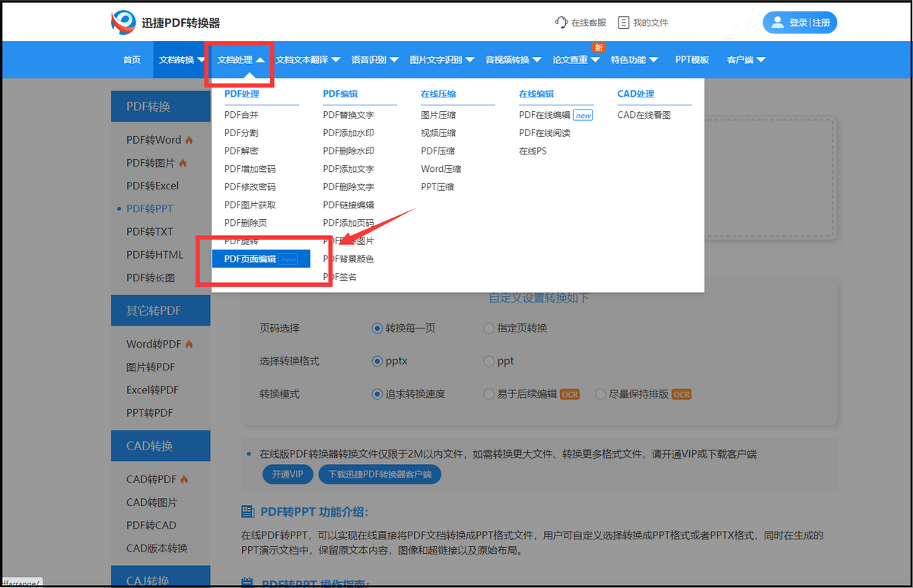Click the 在线客服 headset icon
The image size is (913, 588).
pyautogui.click(x=561, y=22)
